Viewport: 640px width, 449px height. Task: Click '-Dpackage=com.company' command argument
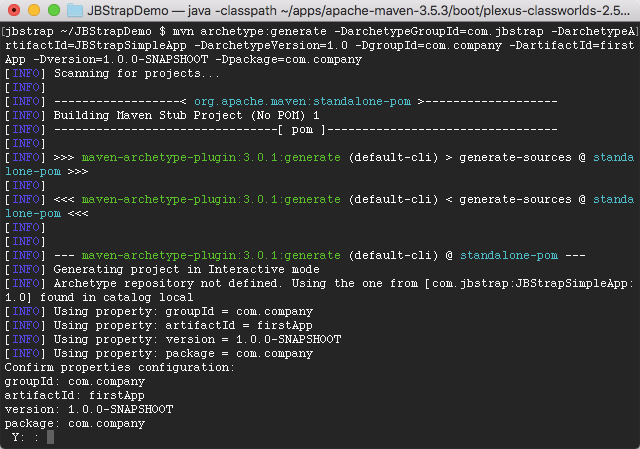(288, 60)
